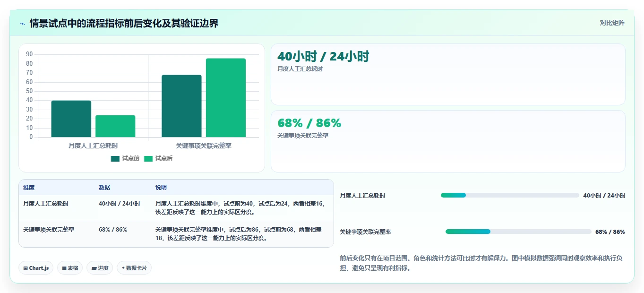This screenshot has height=293, width=644.
Task: Toggle the 试点前 legend swatch
Action: (115, 159)
